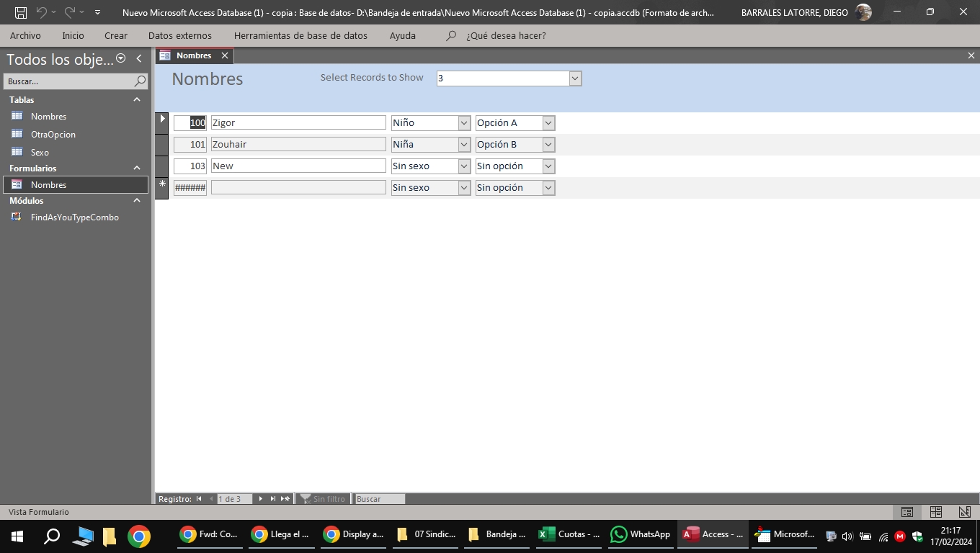
Task: Click the new record selector with asterisk
Action: click(x=162, y=187)
